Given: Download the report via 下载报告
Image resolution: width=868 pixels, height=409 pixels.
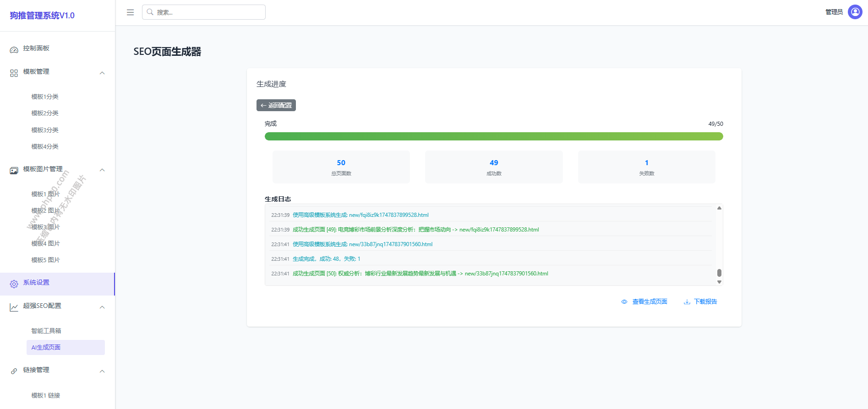Looking at the screenshot, I should click(x=705, y=301).
